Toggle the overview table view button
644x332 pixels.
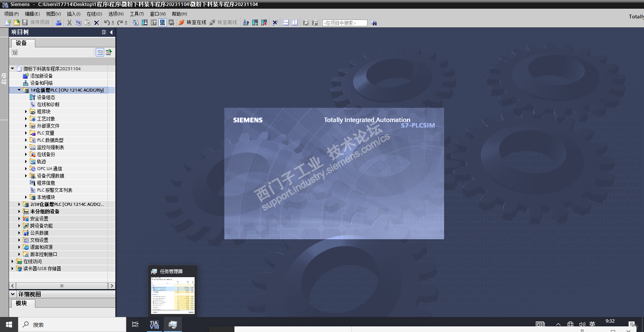click(x=100, y=52)
